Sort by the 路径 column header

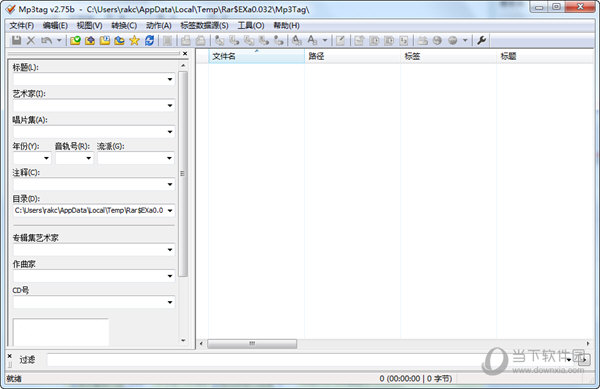coord(352,56)
